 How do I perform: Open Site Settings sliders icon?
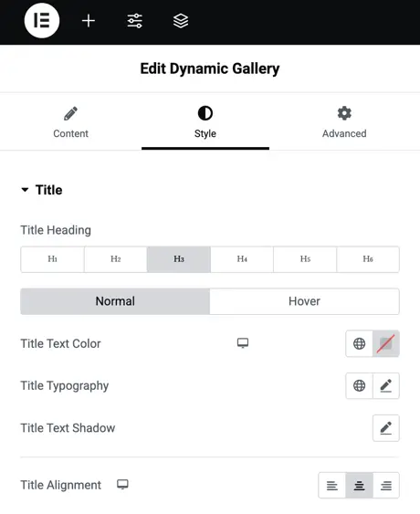(x=135, y=21)
